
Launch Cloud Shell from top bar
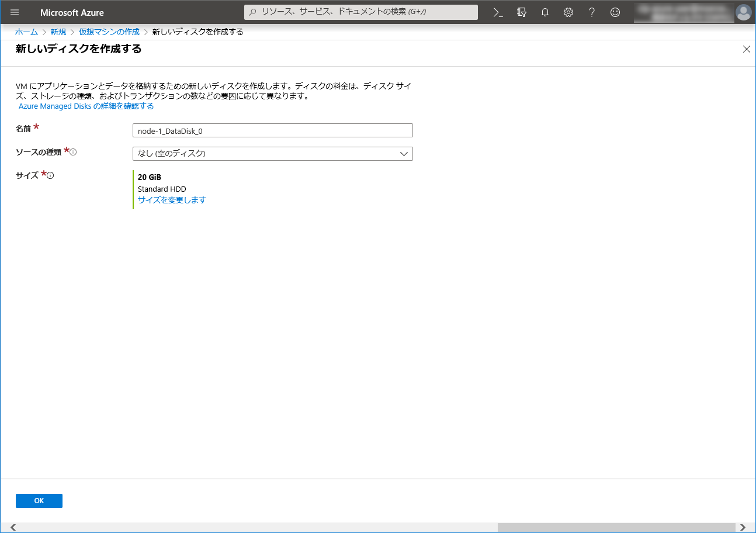498,12
